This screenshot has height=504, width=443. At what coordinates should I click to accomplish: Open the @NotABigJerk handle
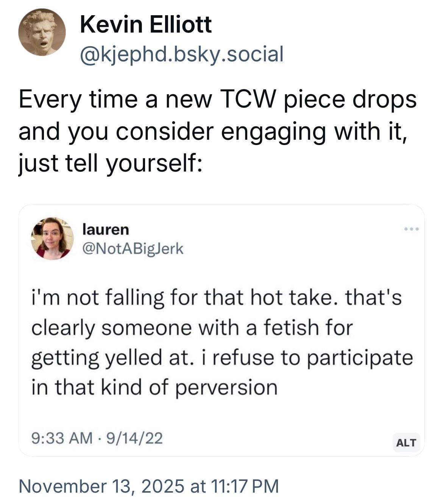pyautogui.click(x=133, y=249)
